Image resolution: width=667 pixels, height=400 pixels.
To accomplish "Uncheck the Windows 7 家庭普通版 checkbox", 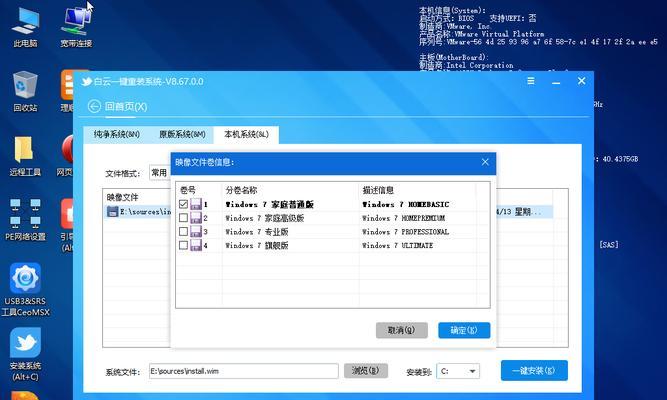I will pos(183,204).
